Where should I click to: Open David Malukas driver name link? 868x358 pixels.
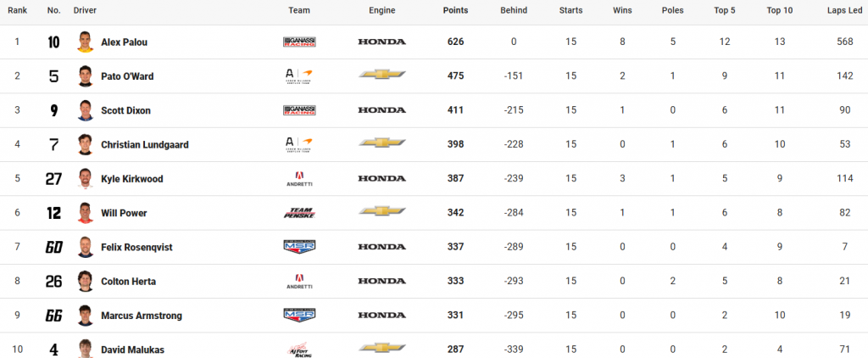click(x=132, y=350)
